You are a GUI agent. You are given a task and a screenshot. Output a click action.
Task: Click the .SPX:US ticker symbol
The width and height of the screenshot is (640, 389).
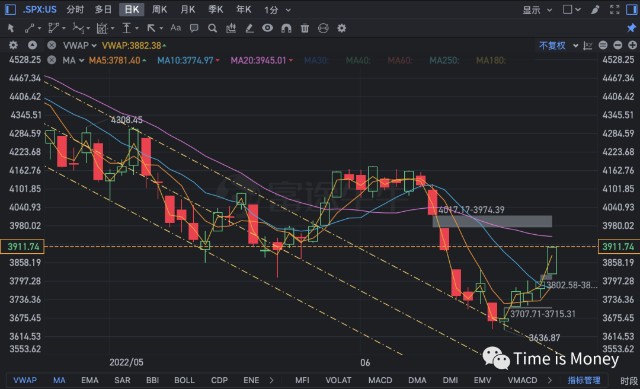click(39, 10)
